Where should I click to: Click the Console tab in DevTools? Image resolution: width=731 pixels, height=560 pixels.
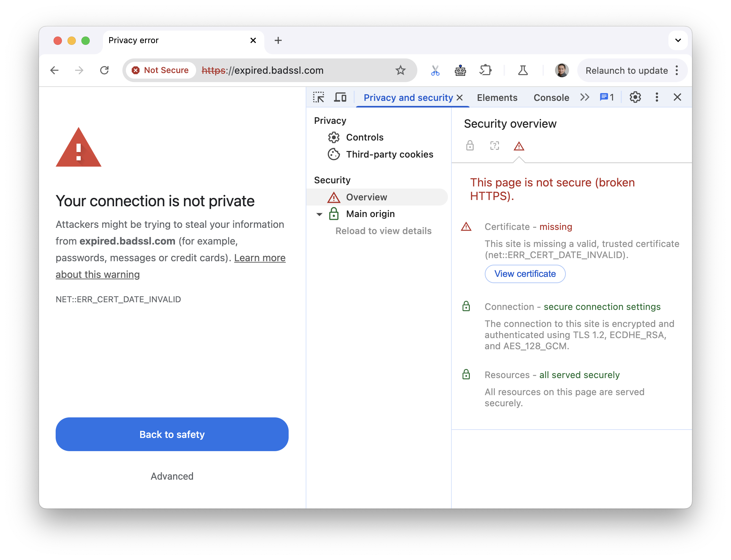click(552, 96)
